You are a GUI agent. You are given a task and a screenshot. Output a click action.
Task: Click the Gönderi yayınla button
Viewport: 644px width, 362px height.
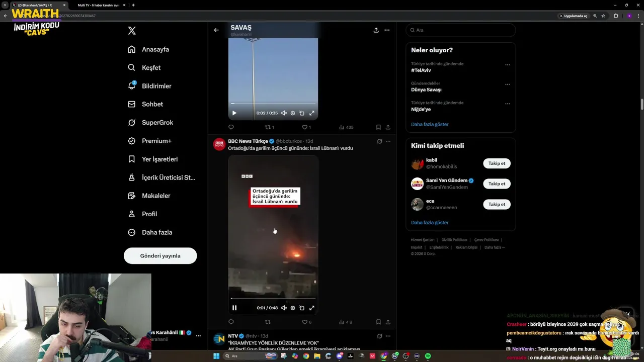point(160,256)
